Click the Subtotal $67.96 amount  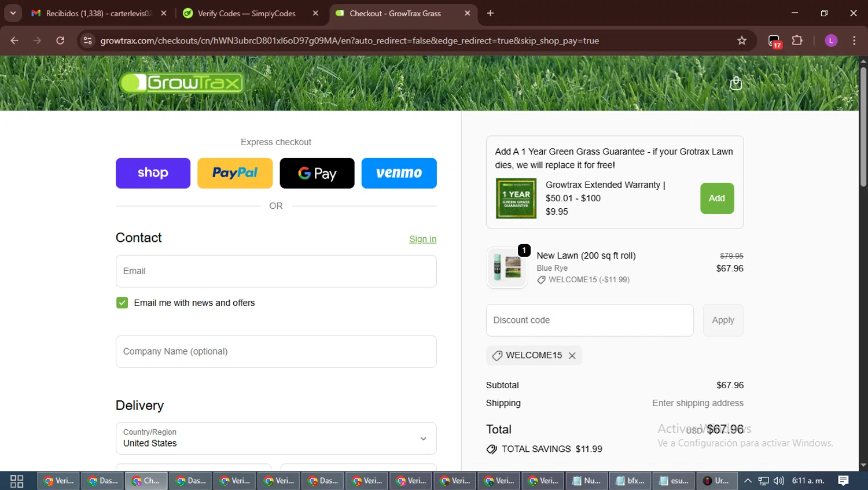730,385
